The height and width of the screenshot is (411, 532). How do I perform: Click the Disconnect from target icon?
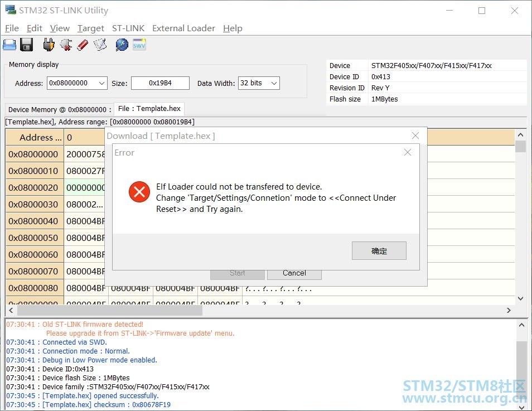[66, 45]
